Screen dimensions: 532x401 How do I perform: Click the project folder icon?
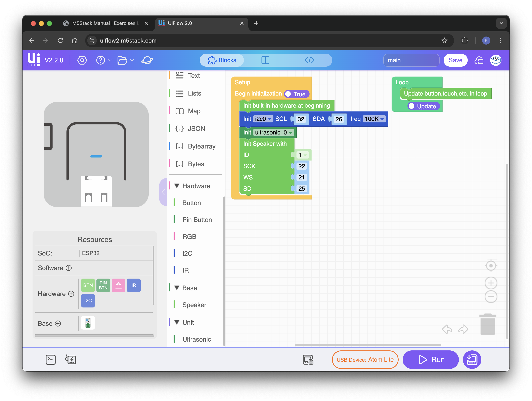pos(122,60)
